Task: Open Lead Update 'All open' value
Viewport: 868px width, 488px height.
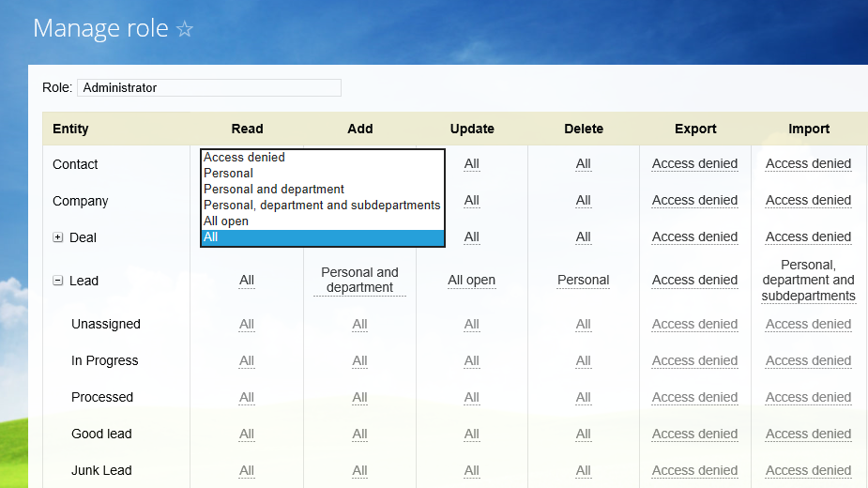Action: 472,281
